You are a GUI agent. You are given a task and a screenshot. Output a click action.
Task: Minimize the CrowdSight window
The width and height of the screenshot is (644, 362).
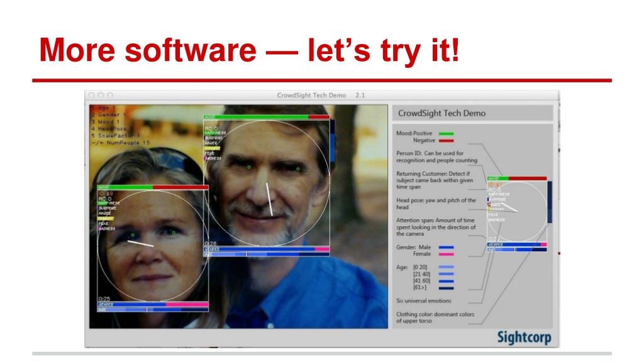[101, 96]
